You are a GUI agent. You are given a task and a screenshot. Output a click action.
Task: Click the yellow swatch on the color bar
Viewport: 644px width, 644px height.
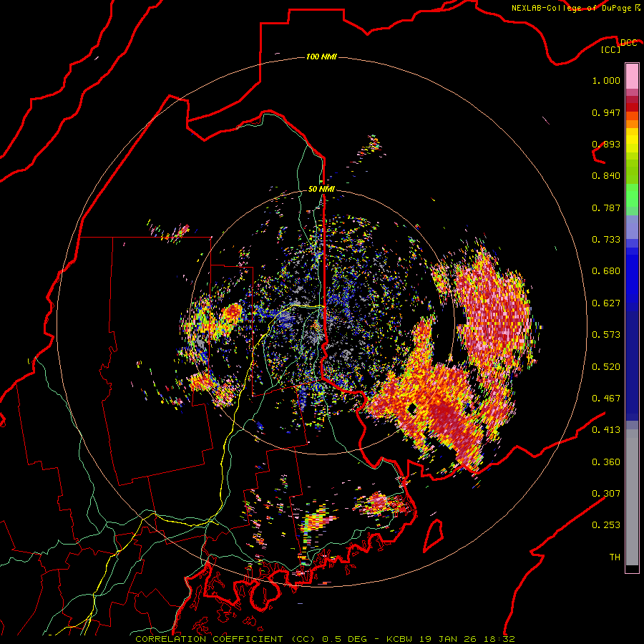pos(632,140)
